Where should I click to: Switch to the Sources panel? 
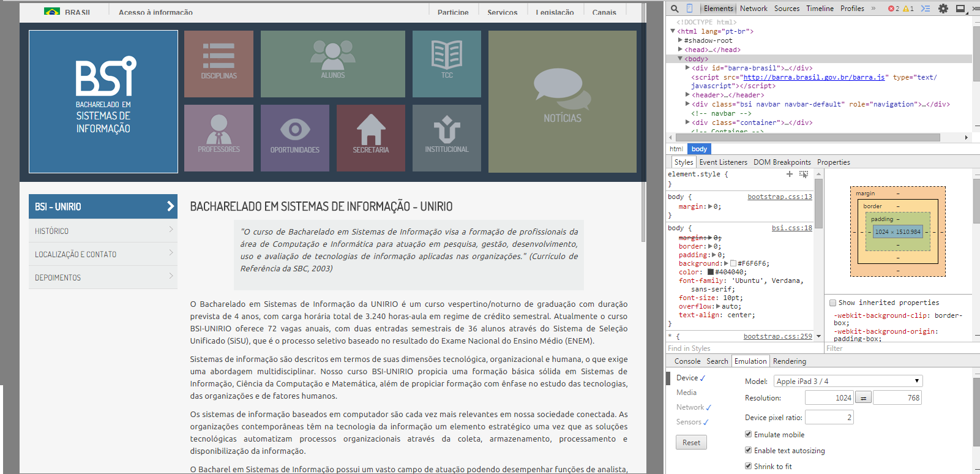[x=787, y=9]
